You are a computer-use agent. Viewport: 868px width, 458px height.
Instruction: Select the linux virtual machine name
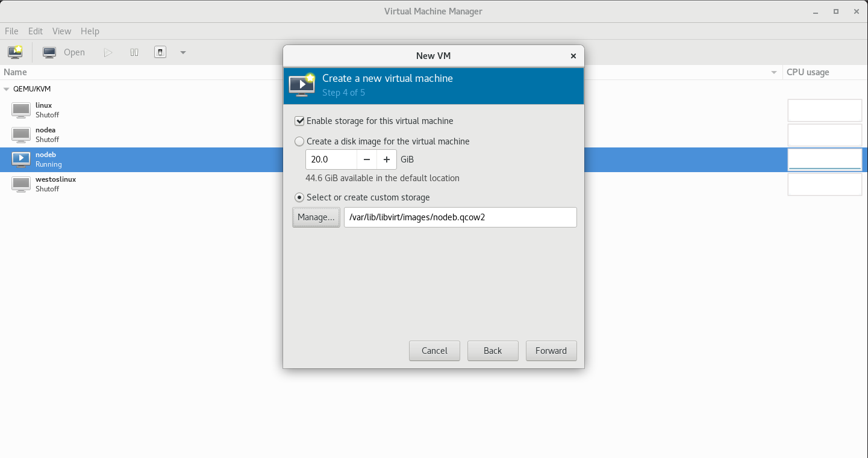coord(43,105)
